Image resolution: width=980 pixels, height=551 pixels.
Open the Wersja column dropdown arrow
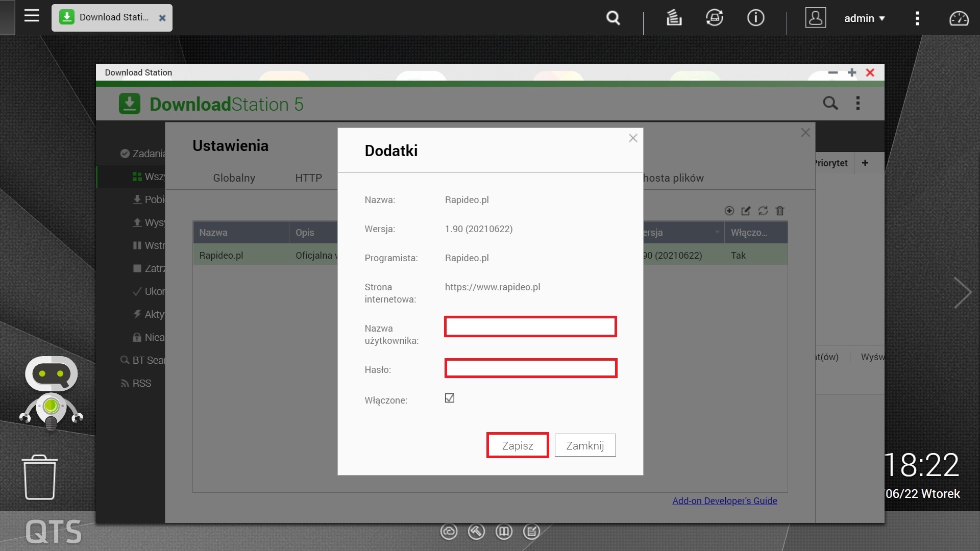(x=717, y=232)
